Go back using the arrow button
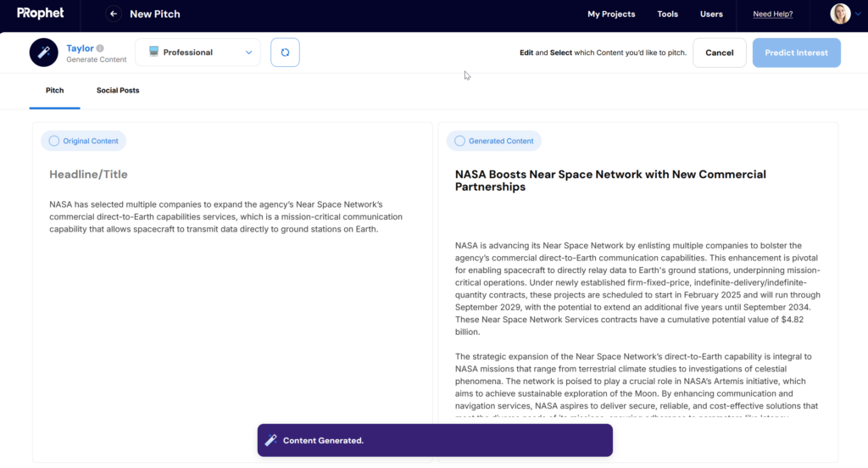The width and height of the screenshot is (868, 468). [114, 14]
